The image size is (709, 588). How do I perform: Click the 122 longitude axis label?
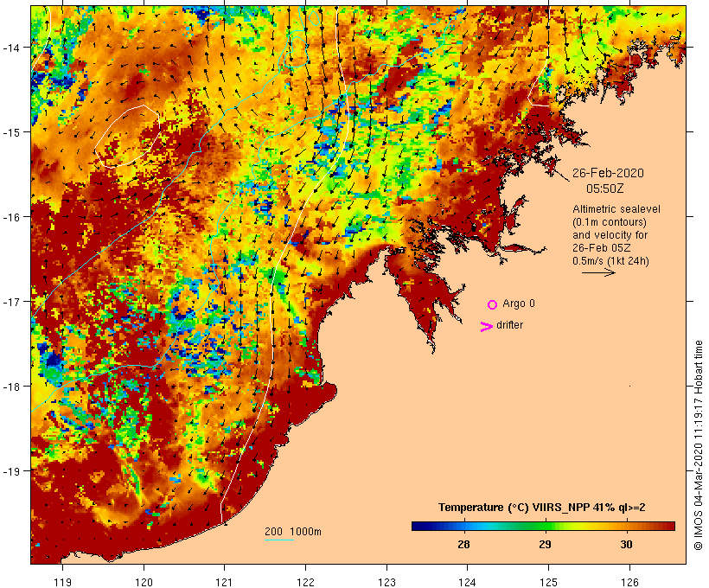point(306,582)
